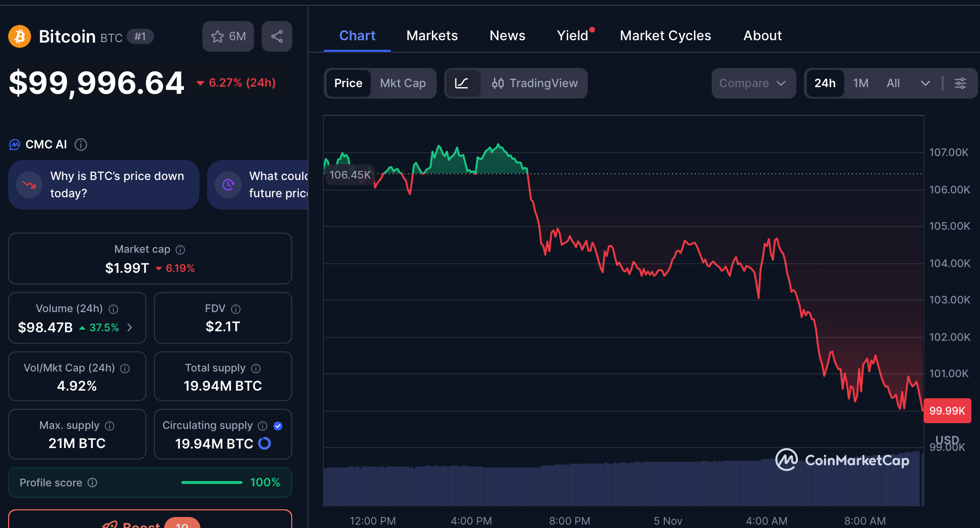Image resolution: width=980 pixels, height=528 pixels.
Task: Click the Circulating supply verified badge
Action: [x=278, y=426]
